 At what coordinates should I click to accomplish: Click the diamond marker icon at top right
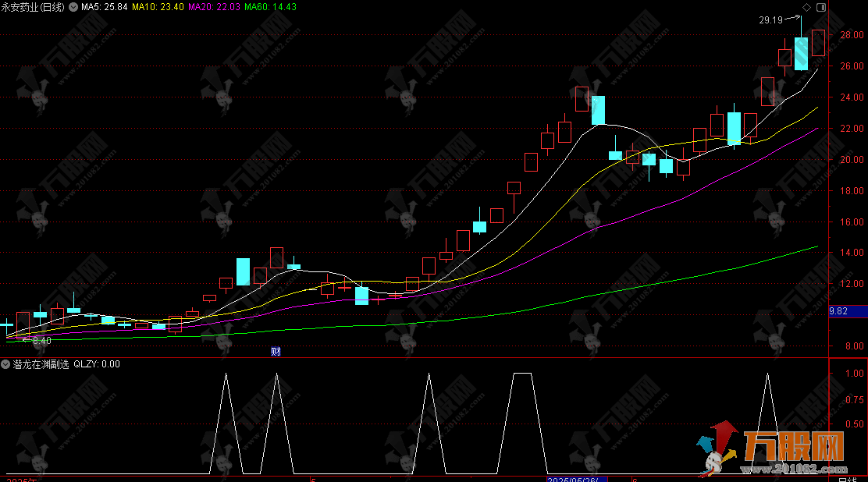tap(806, 7)
